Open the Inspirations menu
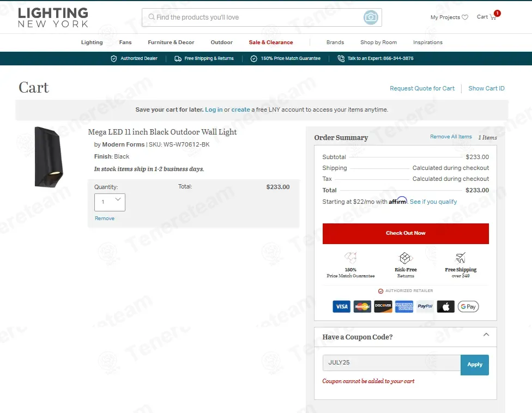The width and height of the screenshot is (532, 413). tap(428, 42)
